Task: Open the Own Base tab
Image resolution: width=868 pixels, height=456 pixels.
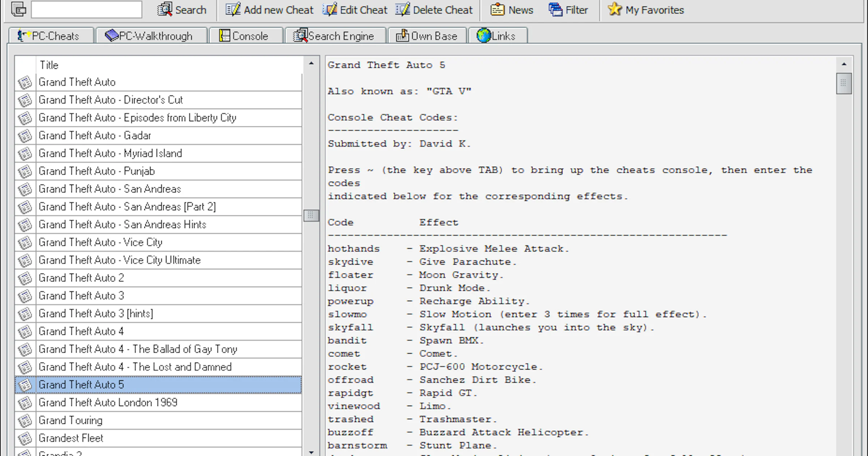Action: coord(427,36)
